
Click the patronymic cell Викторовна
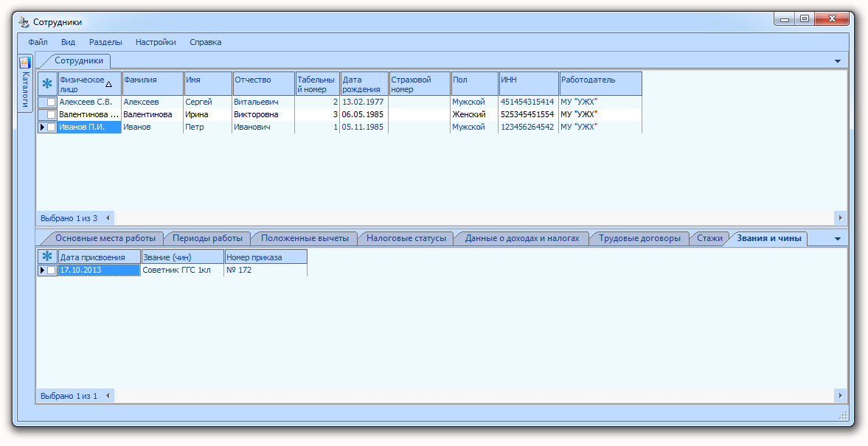coord(263,114)
